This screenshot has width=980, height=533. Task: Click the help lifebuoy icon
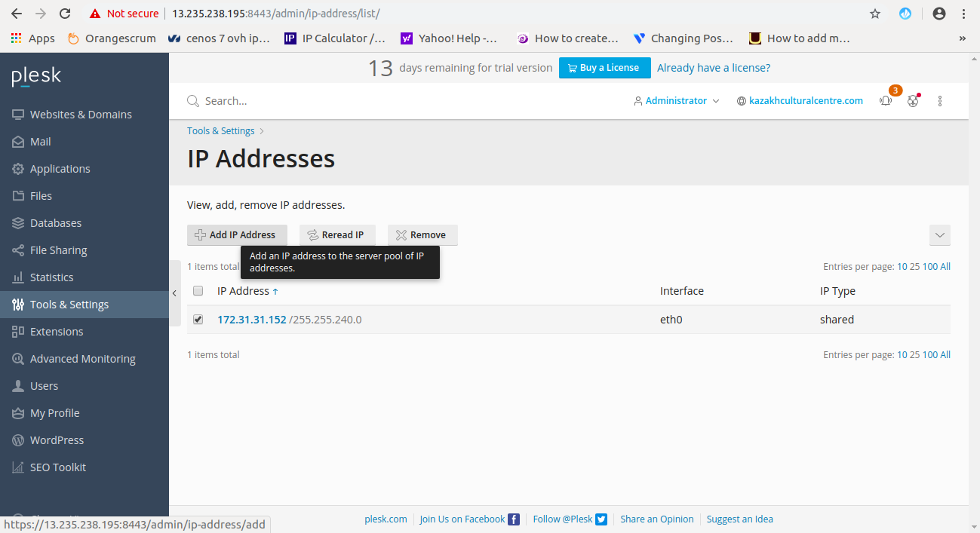point(913,101)
